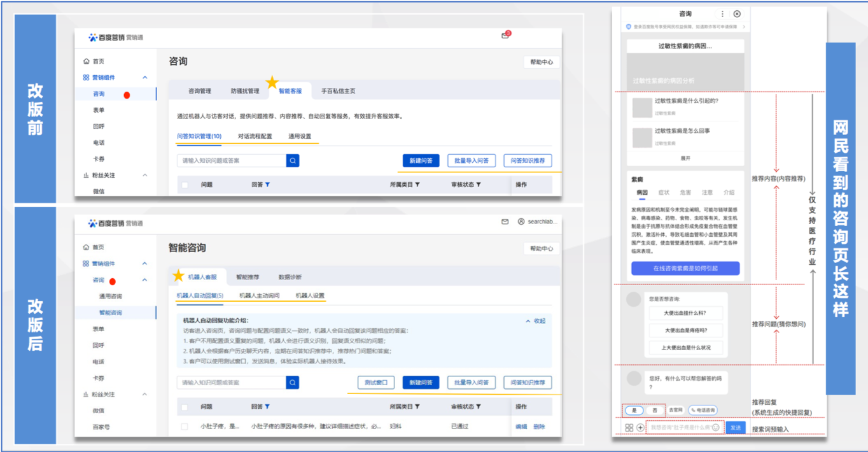
Task: Click the four-square grid icon in the chat footer
Action: coord(629,428)
